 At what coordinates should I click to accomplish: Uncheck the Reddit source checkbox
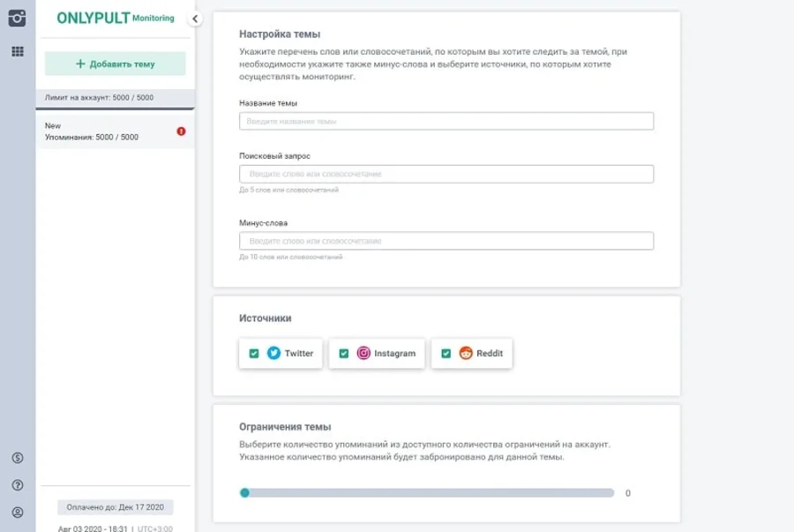point(446,353)
